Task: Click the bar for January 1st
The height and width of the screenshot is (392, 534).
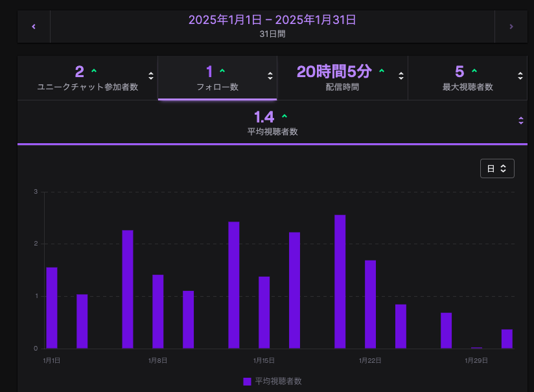Action: click(52, 308)
